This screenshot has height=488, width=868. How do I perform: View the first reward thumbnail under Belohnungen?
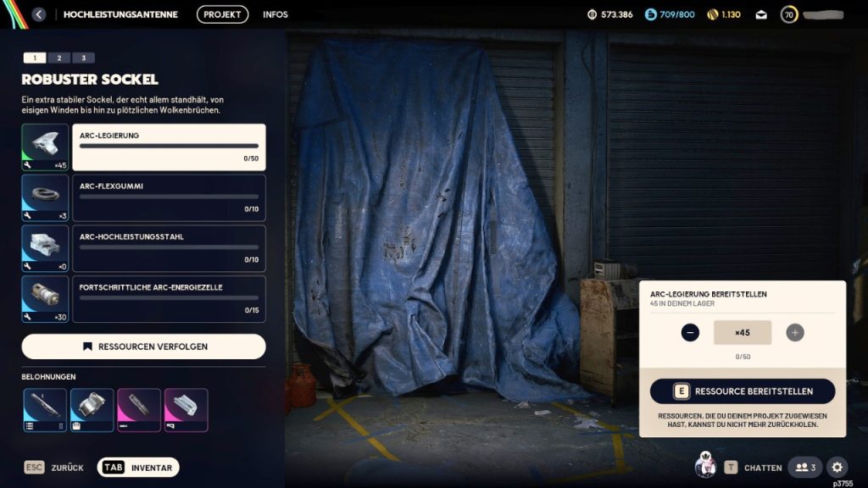[x=44, y=410]
